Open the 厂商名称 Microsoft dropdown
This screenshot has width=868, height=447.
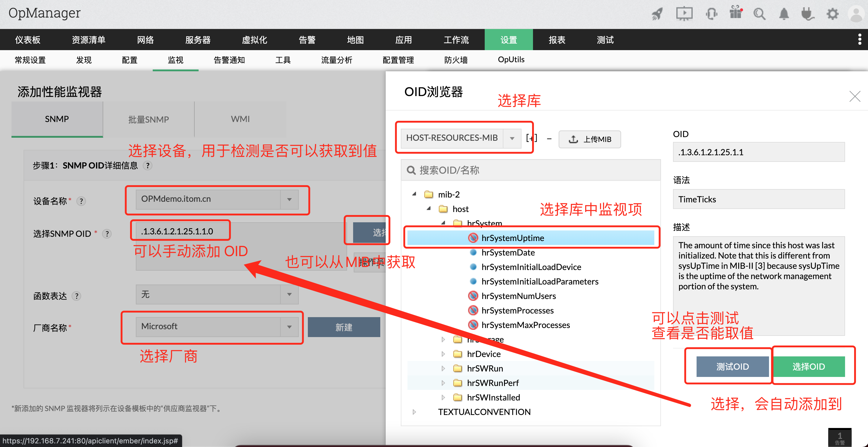[217, 327]
